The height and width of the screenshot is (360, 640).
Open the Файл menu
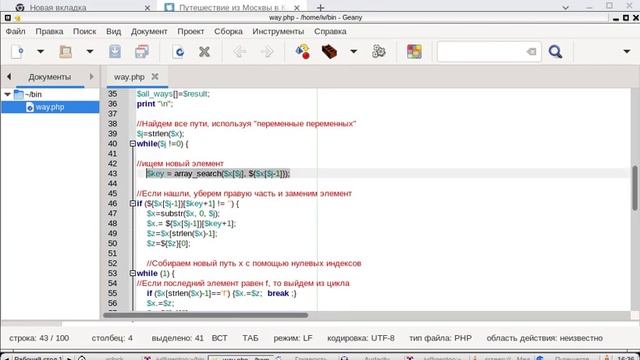point(16,31)
